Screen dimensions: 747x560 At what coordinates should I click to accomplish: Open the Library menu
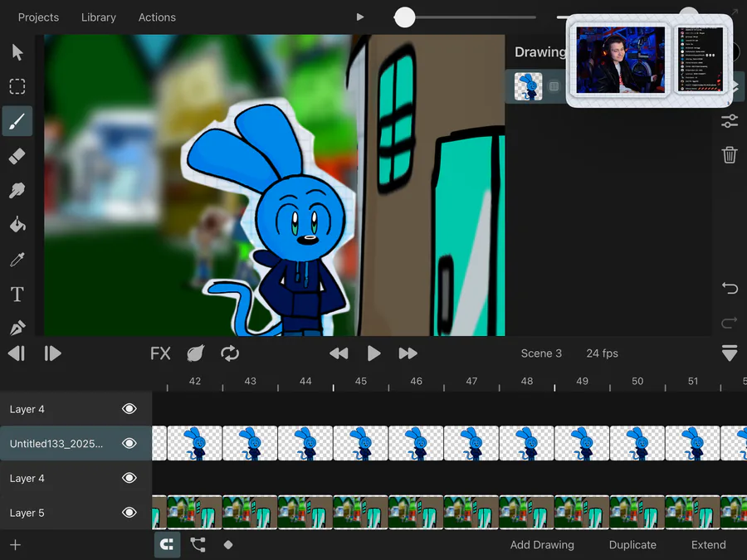pos(99,17)
